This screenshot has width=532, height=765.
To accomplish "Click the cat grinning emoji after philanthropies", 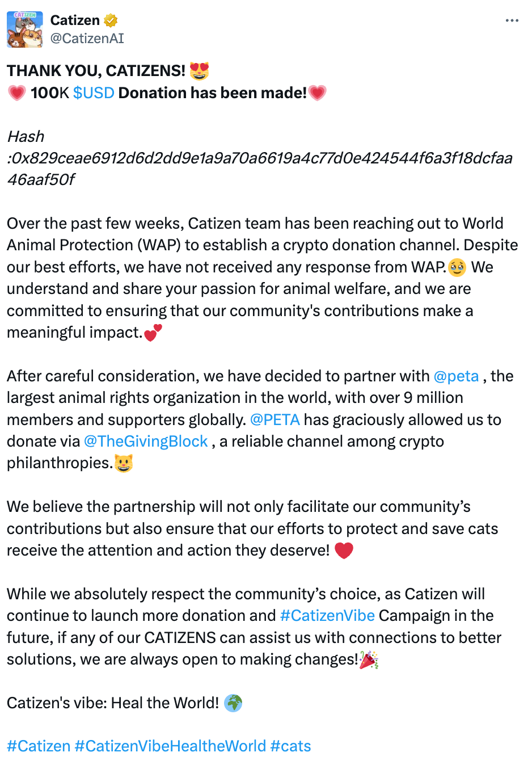I will click(124, 463).
